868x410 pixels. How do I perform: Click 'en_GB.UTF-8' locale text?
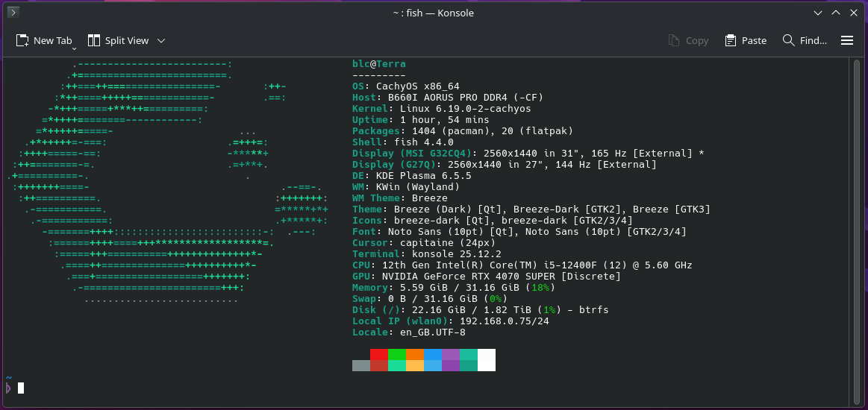coord(433,332)
